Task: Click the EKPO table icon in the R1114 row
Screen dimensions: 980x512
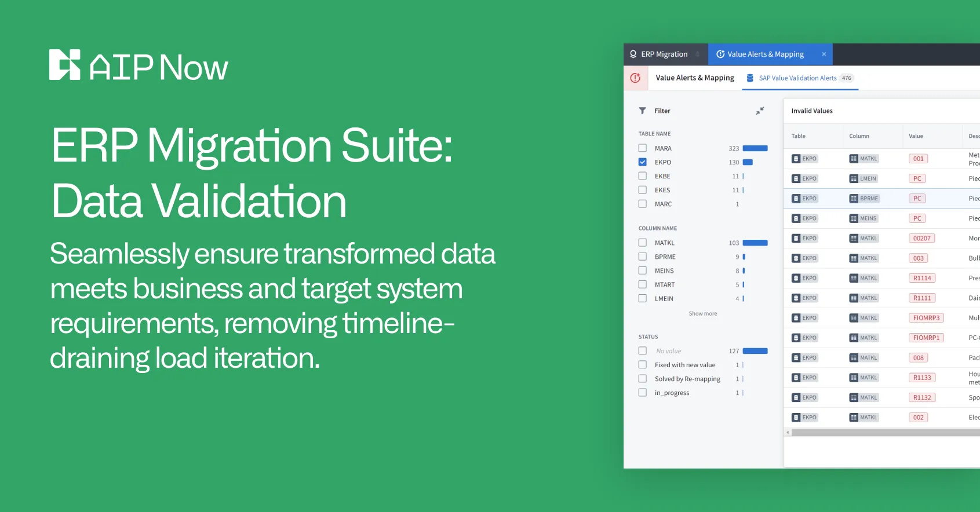Action: point(796,278)
